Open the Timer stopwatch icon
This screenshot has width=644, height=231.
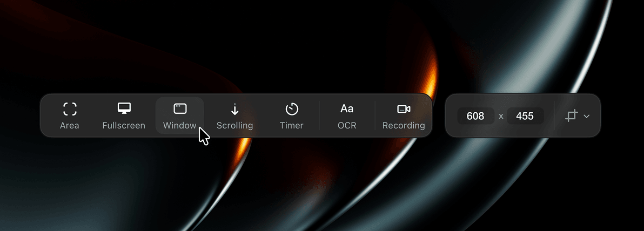[292, 108]
